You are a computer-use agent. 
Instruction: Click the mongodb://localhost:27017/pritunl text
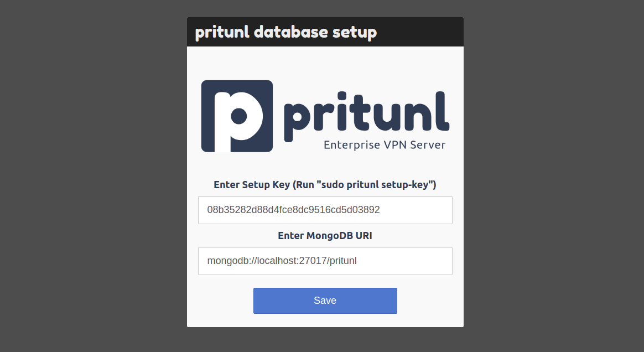click(x=282, y=261)
